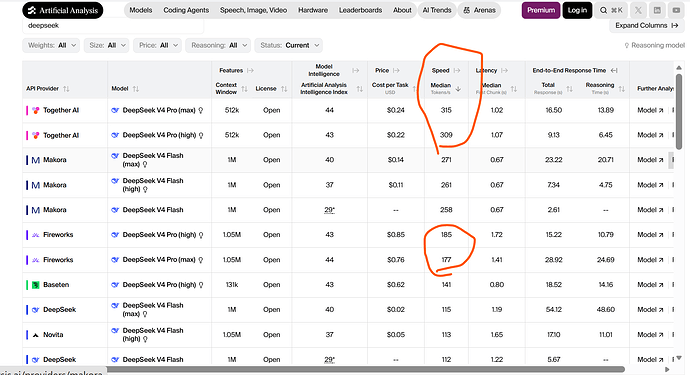This screenshot has height=375, width=690.
Task: Go to AI Trends page
Action: pos(437,10)
